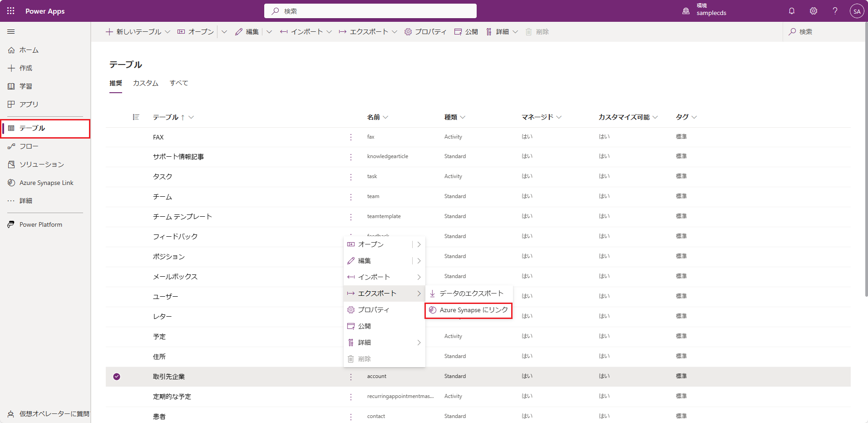Open the サポート情報記事 table link
Viewport: 868px width, 423px height.
pyautogui.click(x=178, y=157)
